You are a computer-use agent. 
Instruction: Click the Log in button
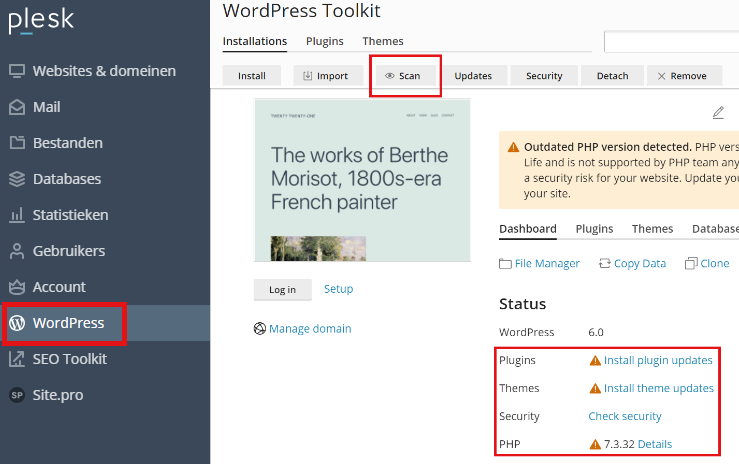tap(283, 290)
